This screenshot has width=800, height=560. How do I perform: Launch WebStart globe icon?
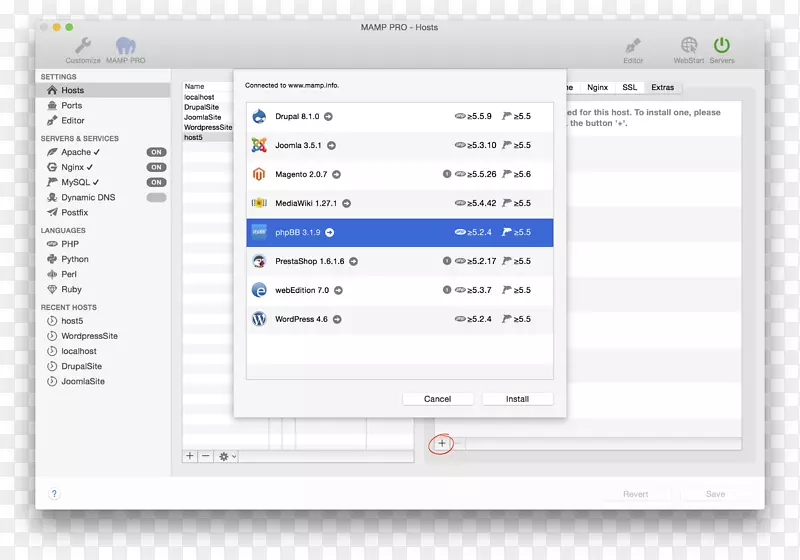point(688,45)
